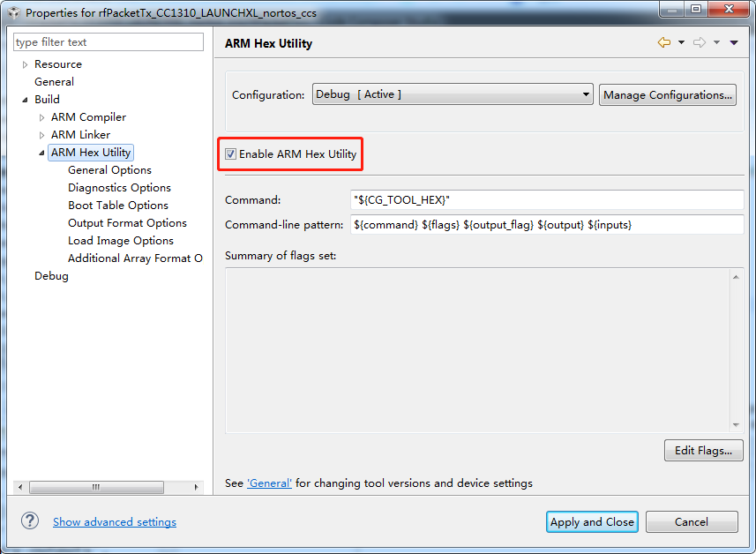The height and width of the screenshot is (554, 756).
Task: Open the back history dropdown arrow
Action: [681, 42]
